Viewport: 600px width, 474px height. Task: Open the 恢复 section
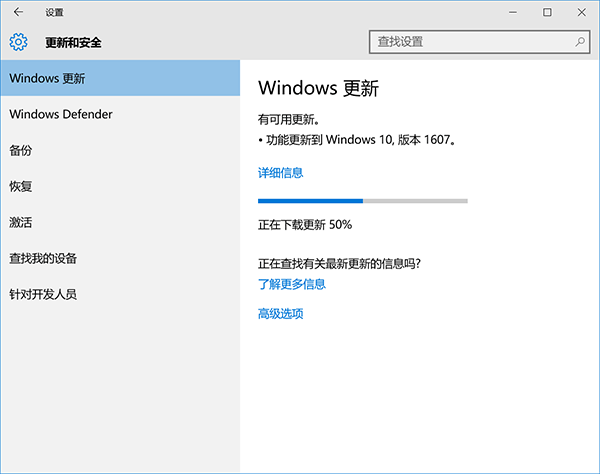[120, 186]
